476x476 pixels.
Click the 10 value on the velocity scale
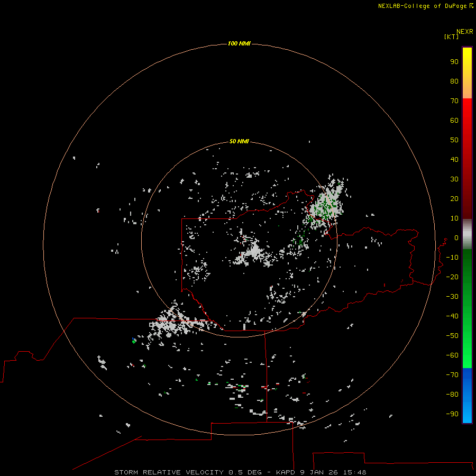(454, 218)
